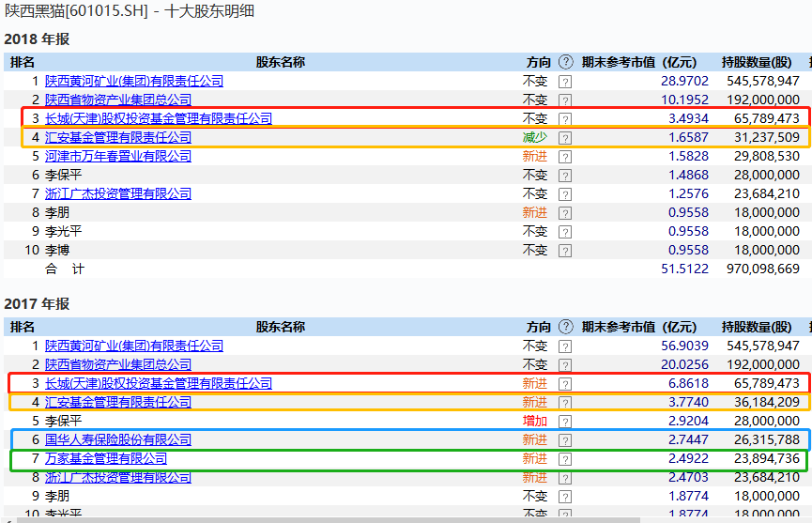812x523 pixels.
Task: Select market value 10.1952
Action: pyautogui.click(x=684, y=100)
